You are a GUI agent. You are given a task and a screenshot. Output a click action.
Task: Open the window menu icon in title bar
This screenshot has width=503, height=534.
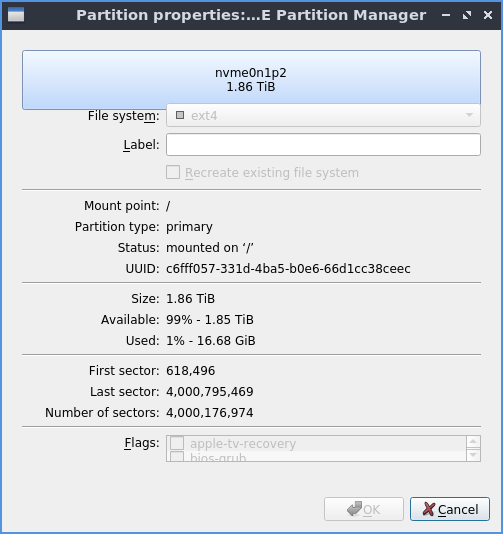coord(16,15)
